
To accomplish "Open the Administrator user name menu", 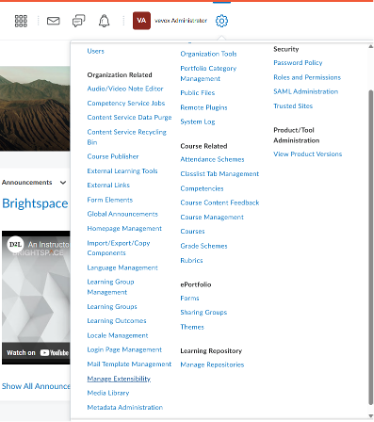I will (181, 21).
